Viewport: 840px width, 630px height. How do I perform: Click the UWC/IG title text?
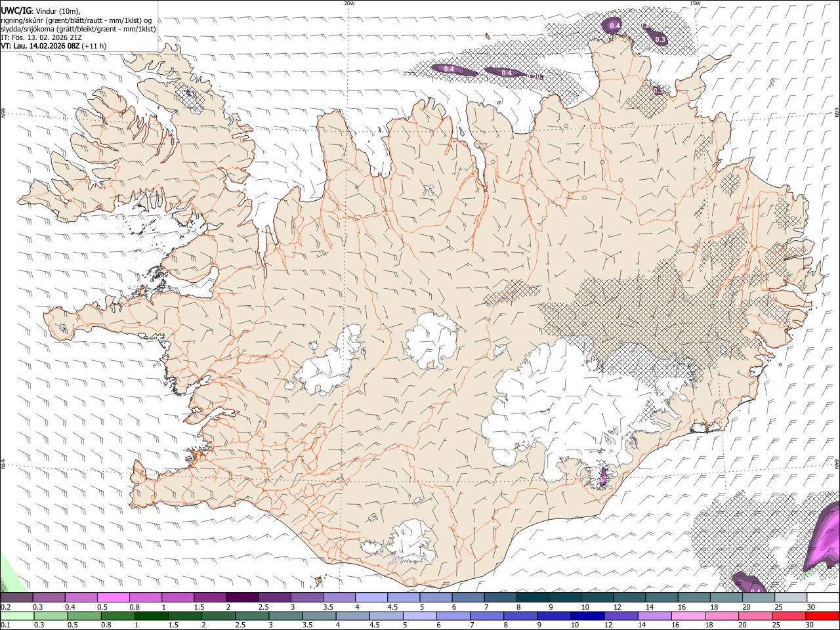[16, 10]
